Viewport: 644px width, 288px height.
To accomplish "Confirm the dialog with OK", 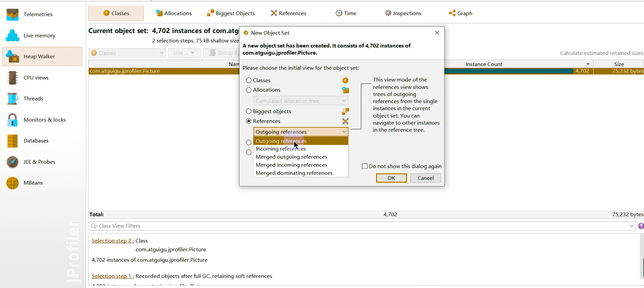I will pyautogui.click(x=391, y=178).
